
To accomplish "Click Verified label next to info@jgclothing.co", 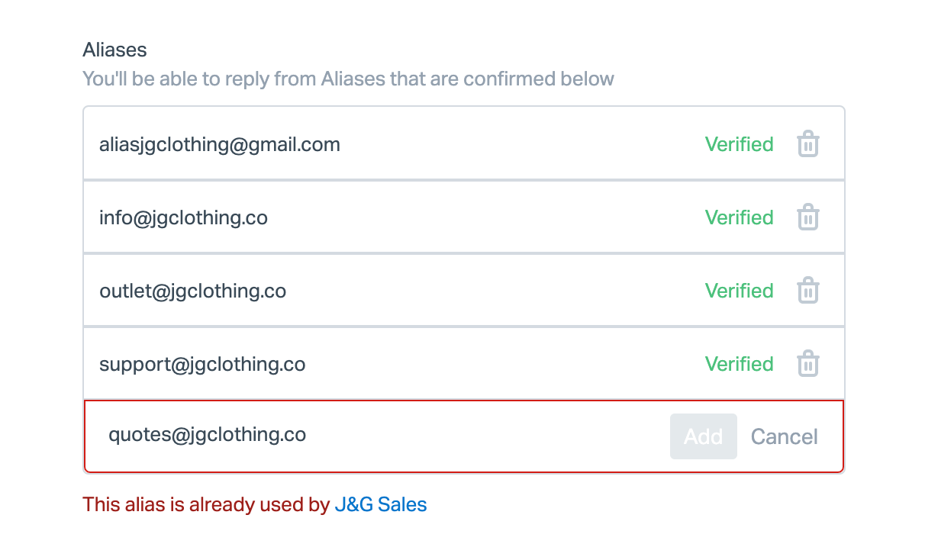I will [739, 217].
